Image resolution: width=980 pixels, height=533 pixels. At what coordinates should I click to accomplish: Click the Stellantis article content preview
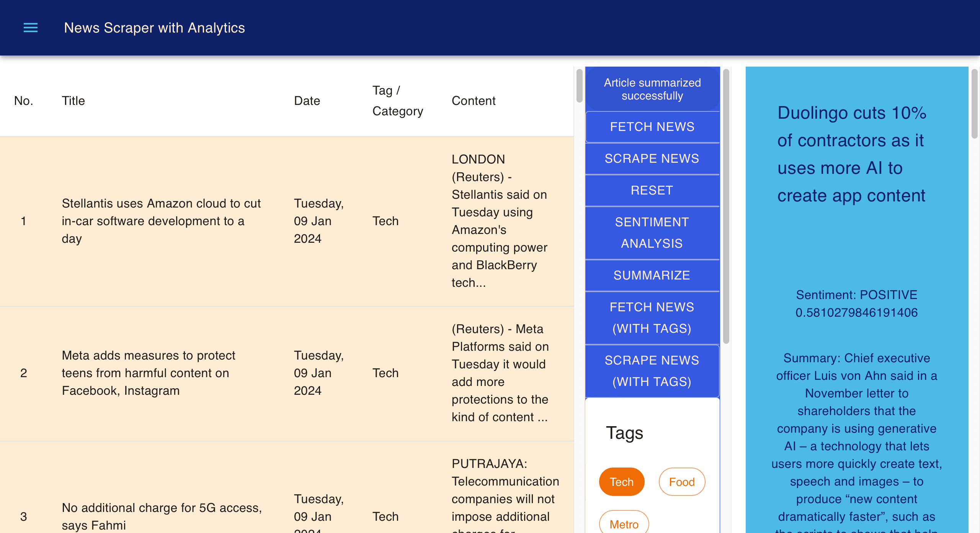click(x=500, y=221)
